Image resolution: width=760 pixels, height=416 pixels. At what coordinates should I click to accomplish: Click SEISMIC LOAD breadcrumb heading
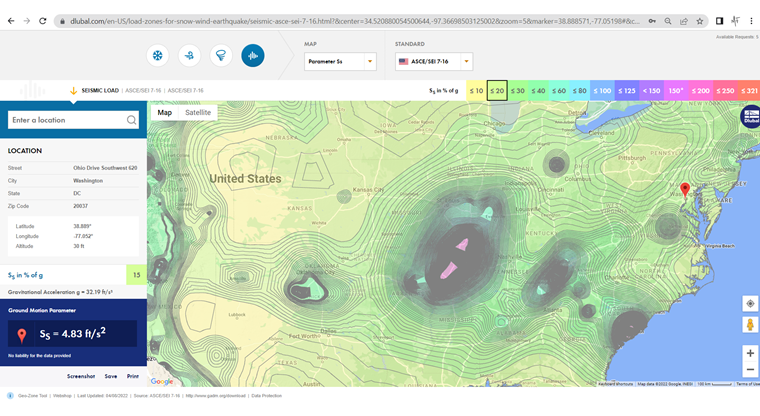[100, 91]
